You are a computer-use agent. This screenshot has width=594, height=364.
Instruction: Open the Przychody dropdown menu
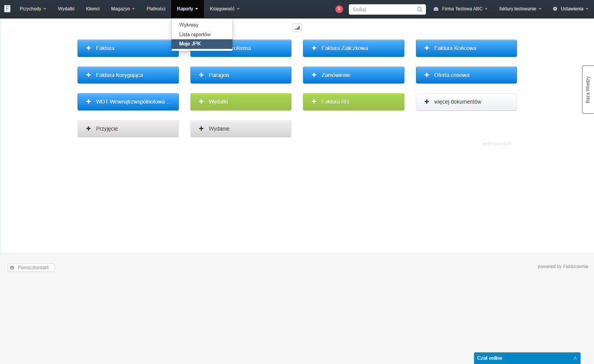(x=33, y=9)
